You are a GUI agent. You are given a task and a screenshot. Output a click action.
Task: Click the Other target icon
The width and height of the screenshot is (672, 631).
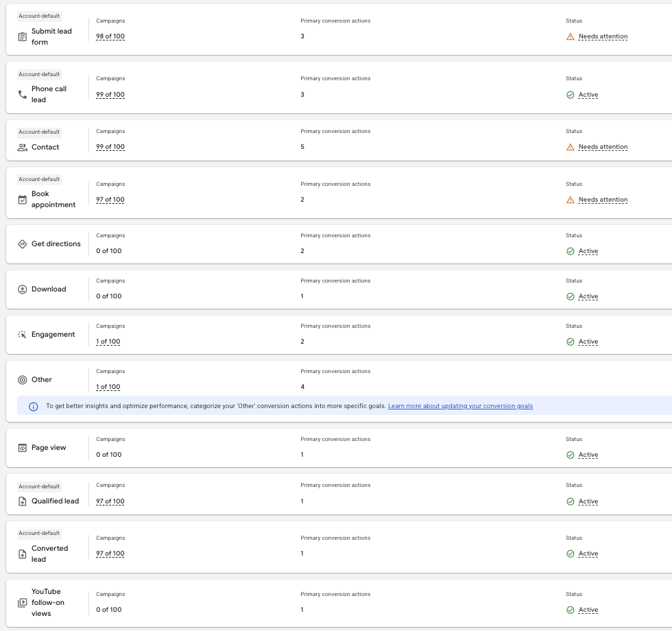point(22,380)
